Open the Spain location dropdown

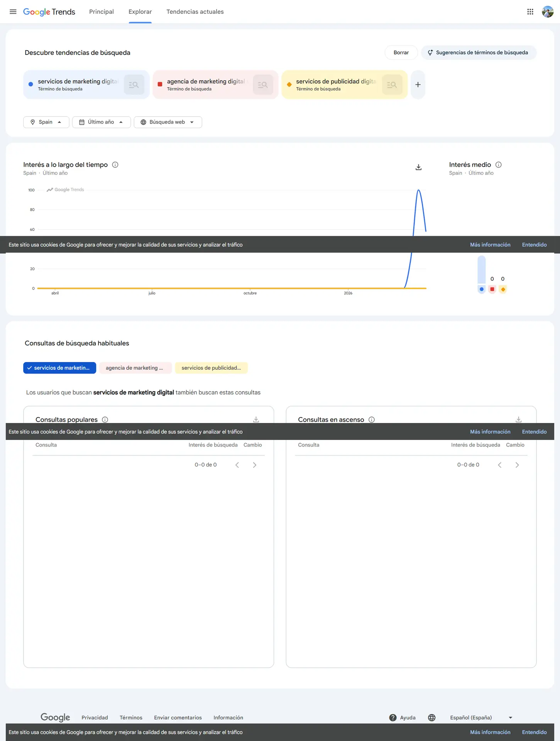(x=46, y=122)
